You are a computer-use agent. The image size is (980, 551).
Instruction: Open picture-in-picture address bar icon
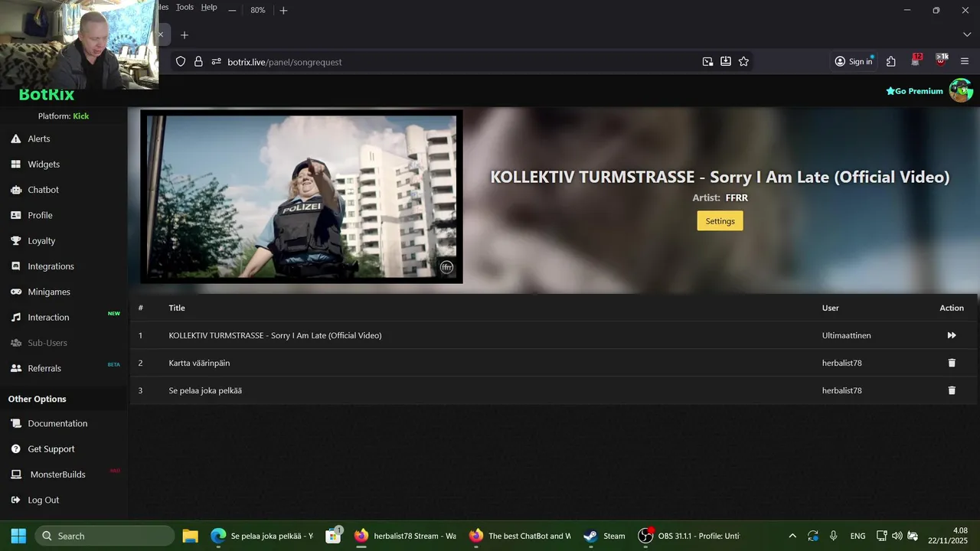pyautogui.click(x=707, y=62)
